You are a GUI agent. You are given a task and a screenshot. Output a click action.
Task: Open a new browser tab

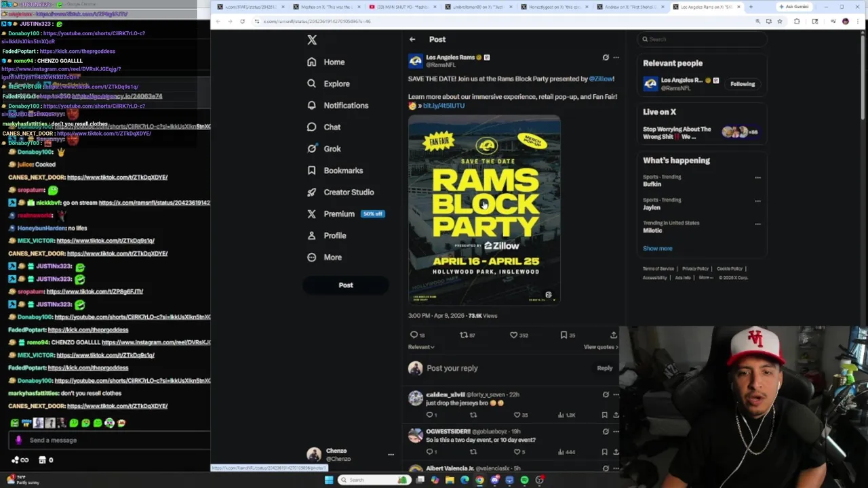[751, 7]
